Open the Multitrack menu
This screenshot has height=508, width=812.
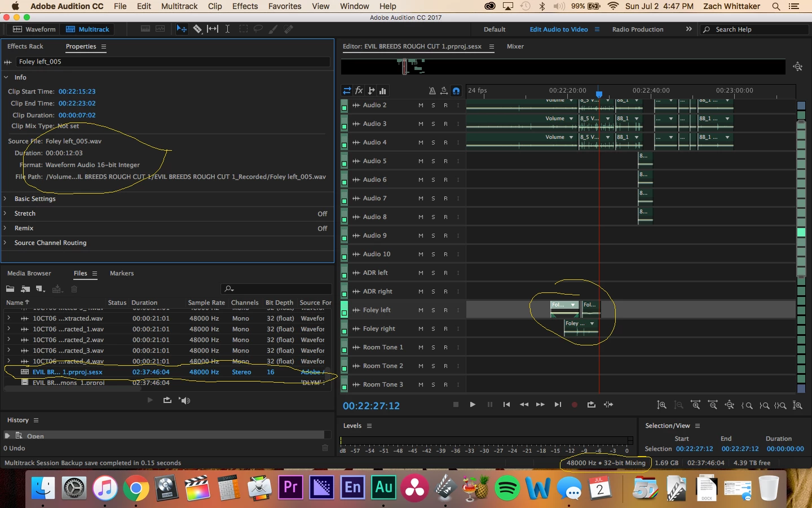tap(179, 6)
